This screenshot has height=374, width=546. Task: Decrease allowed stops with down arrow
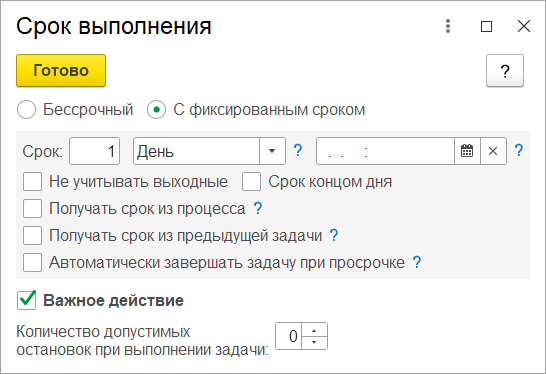(314, 343)
